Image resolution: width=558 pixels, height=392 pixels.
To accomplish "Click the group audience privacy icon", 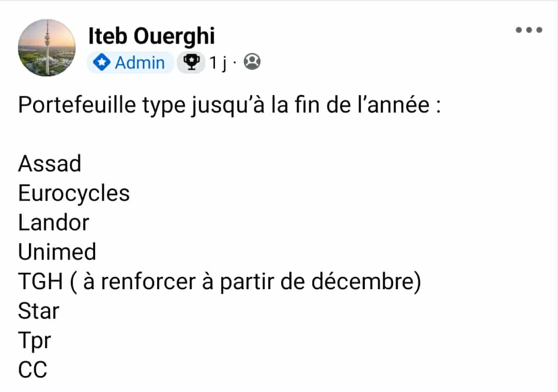I will pyautogui.click(x=252, y=61).
